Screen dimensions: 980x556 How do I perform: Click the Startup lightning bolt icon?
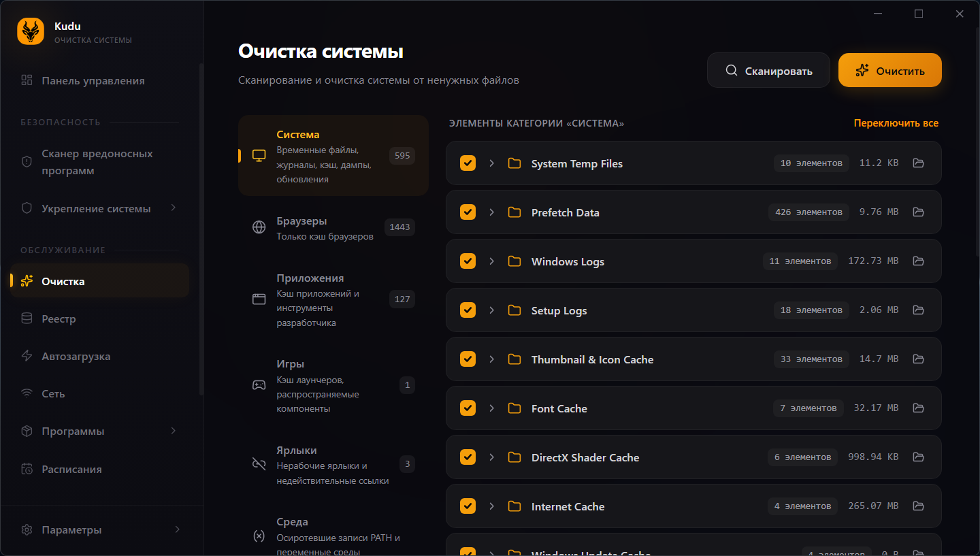[x=27, y=356]
